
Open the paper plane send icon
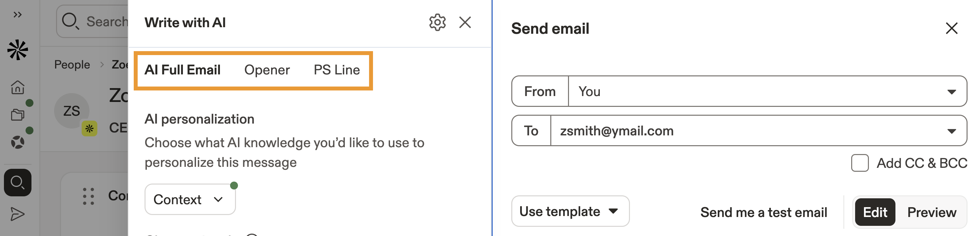17,214
